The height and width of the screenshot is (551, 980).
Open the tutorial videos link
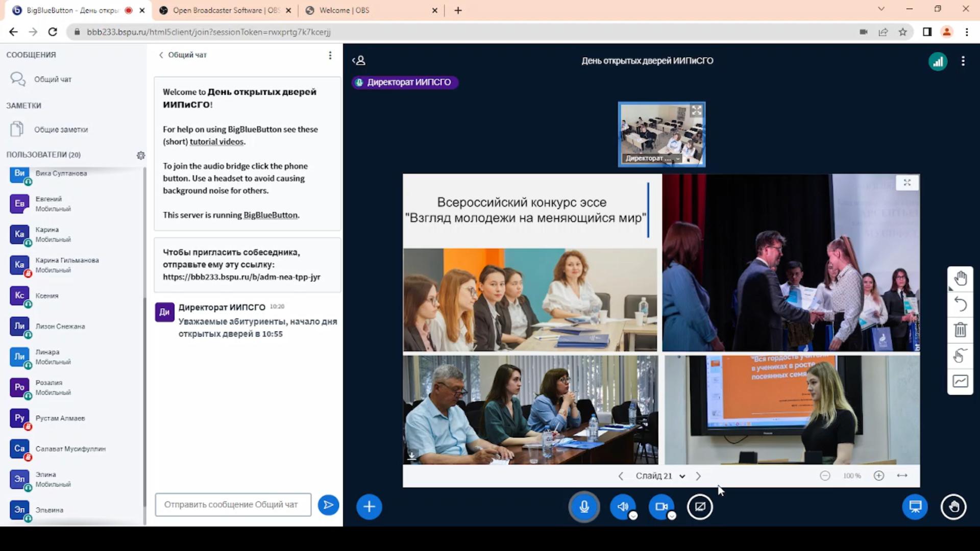pos(217,142)
